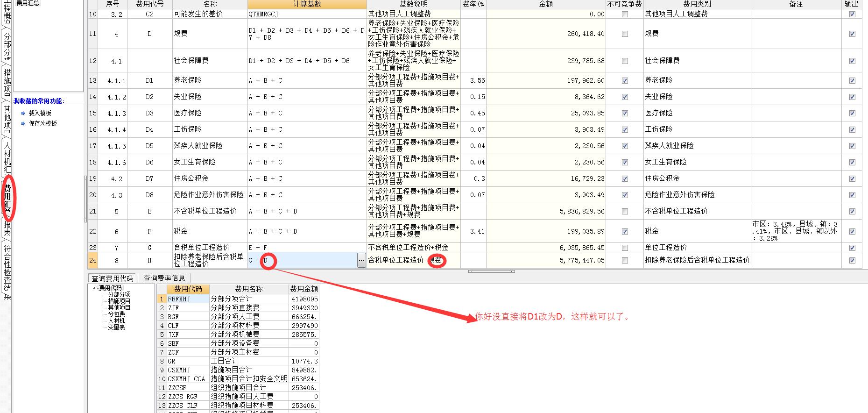
Task: Click the 3.55 rate cell for 养老保险
Action: tap(473, 80)
